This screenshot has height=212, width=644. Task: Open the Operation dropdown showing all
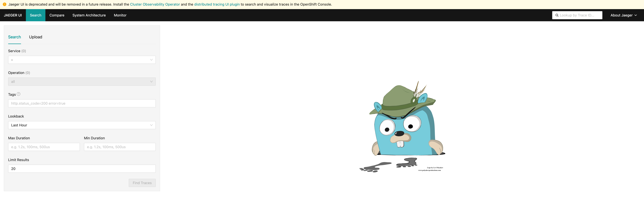(82, 82)
